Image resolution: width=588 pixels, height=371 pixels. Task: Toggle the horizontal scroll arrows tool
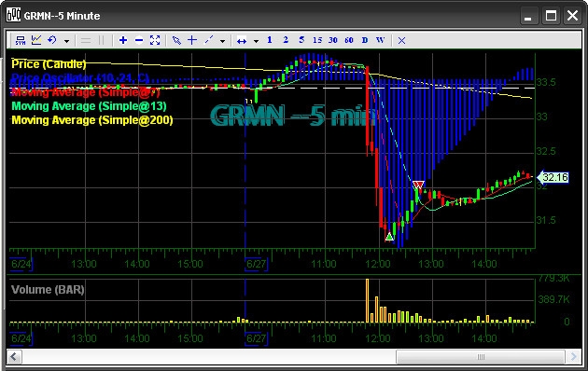click(242, 41)
